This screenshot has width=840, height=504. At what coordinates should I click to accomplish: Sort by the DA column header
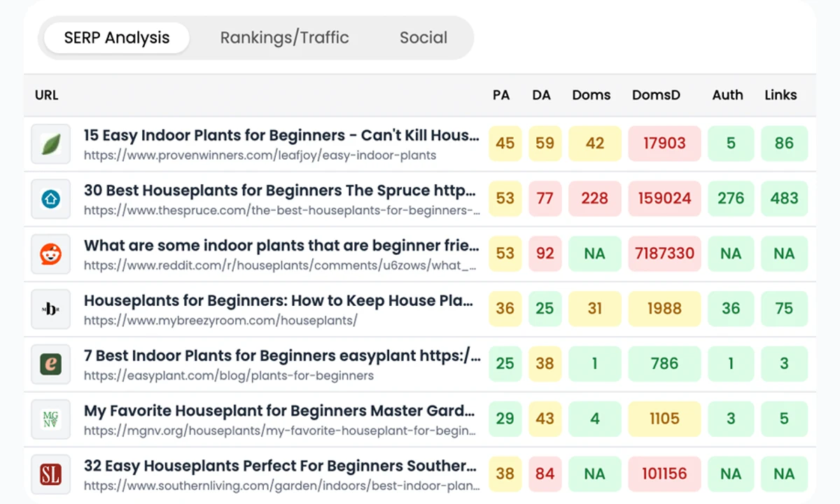541,95
